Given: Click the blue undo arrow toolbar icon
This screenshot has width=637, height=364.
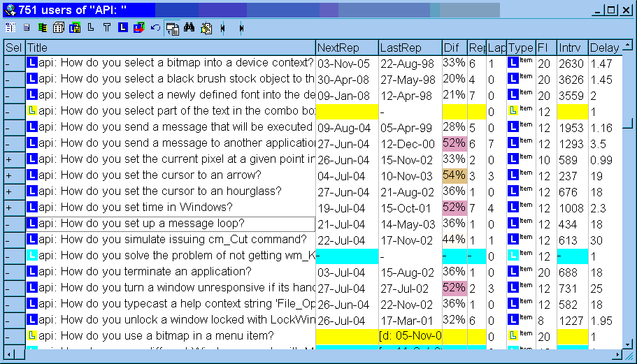Looking at the screenshot, I should tap(155, 28).
